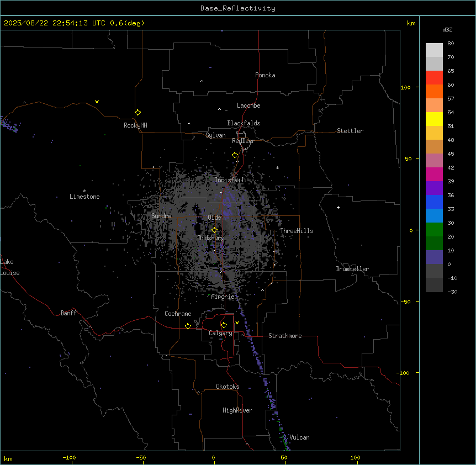The image size is (476, 465).
Task: Select the blue 33-36 dBZ legend swatch
Action: 434,202
